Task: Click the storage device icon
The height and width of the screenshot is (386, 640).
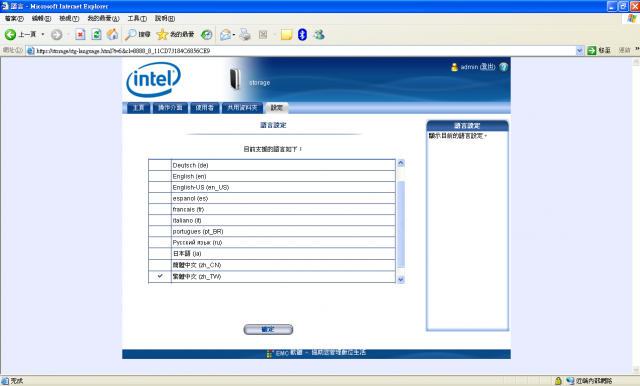Action: tap(235, 79)
